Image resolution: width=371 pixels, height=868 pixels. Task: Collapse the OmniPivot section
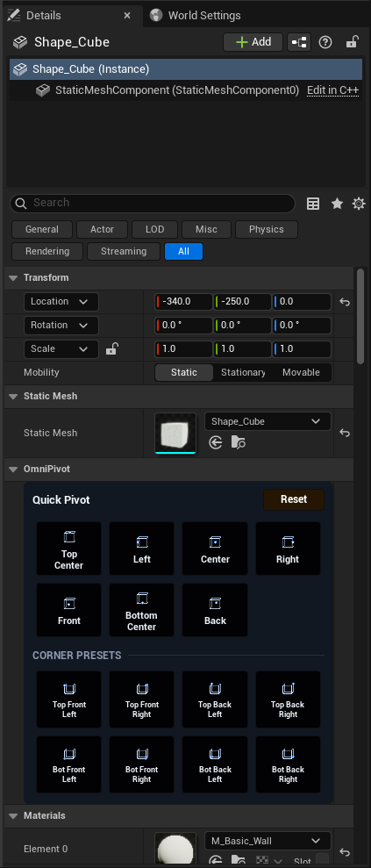pos(13,470)
